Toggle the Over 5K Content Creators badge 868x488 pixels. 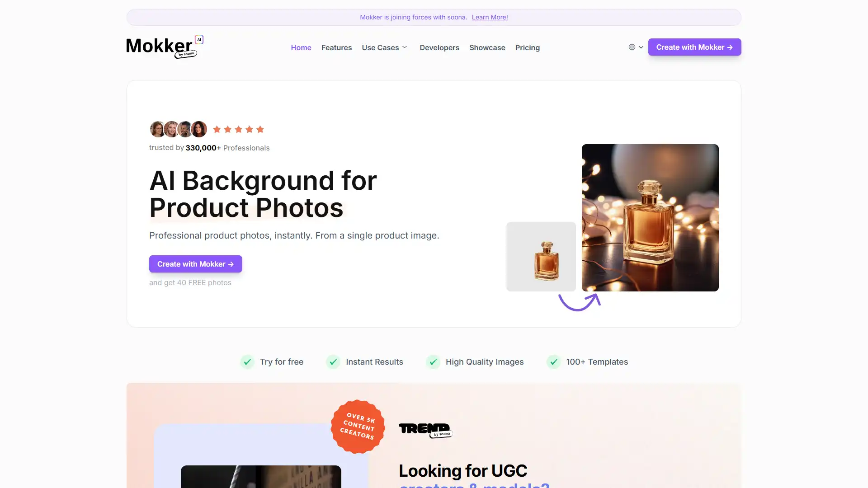pos(358,426)
